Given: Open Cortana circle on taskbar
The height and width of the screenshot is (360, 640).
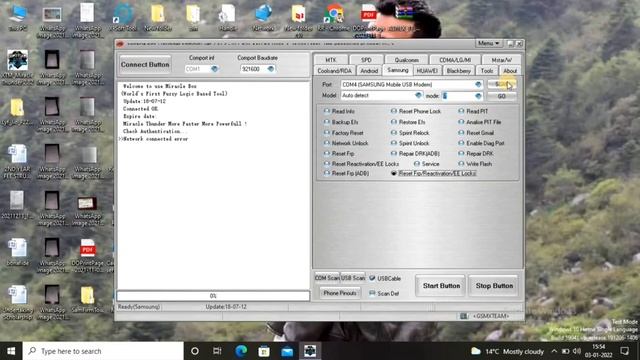Looking at the screenshot, I should (195, 351).
